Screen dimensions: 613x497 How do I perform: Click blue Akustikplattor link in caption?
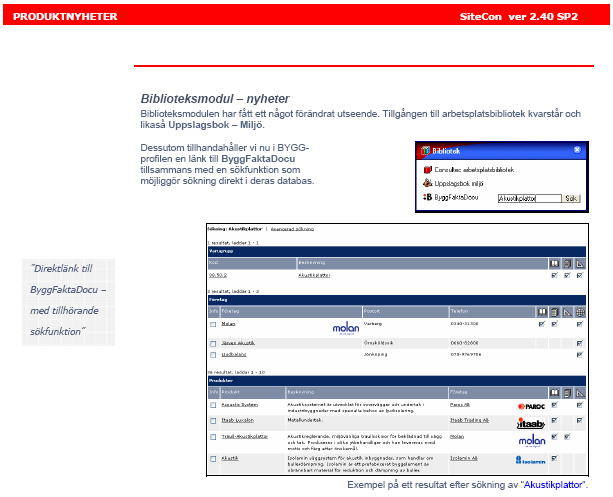553,485
